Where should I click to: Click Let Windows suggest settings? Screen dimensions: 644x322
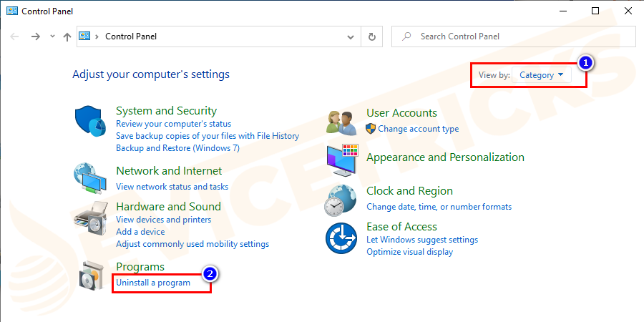(422, 240)
